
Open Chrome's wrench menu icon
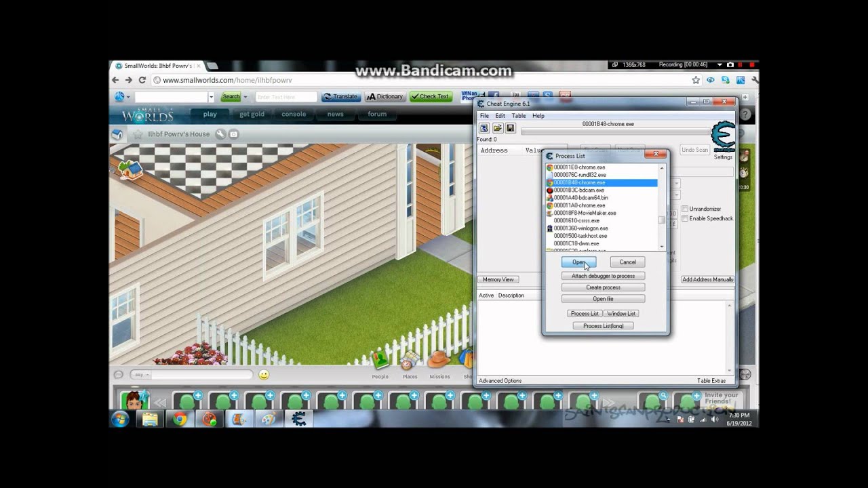click(755, 80)
